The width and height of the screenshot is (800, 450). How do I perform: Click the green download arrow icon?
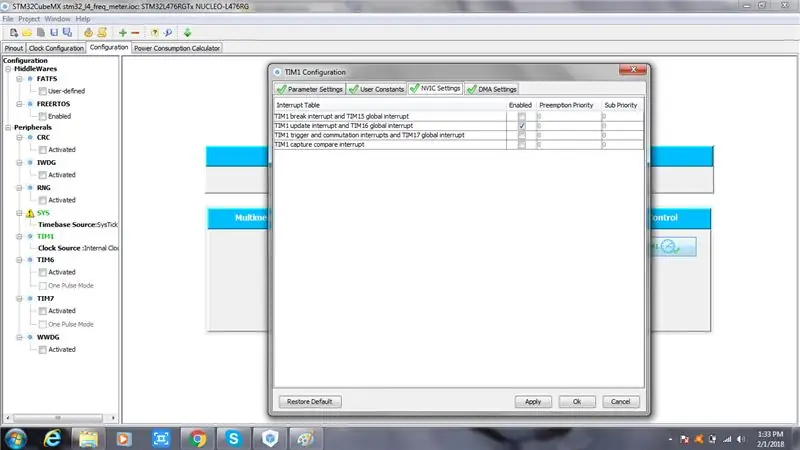pyautogui.click(x=187, y=33)
